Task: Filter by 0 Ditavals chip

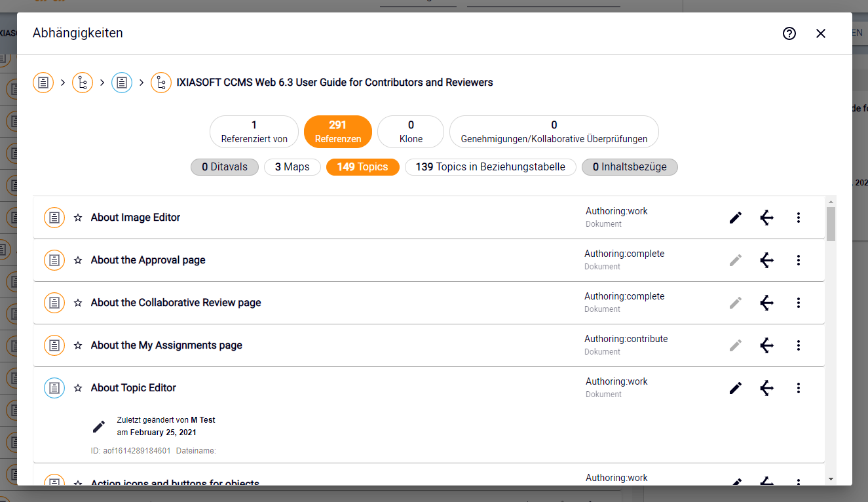Action: click(225, 167)
